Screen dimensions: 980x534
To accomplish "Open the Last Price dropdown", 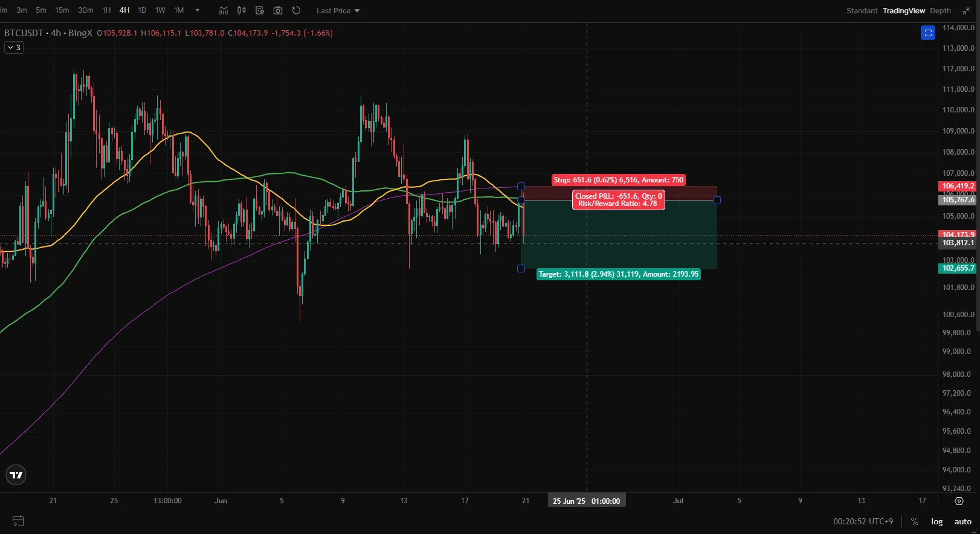I will coord(338,10).
